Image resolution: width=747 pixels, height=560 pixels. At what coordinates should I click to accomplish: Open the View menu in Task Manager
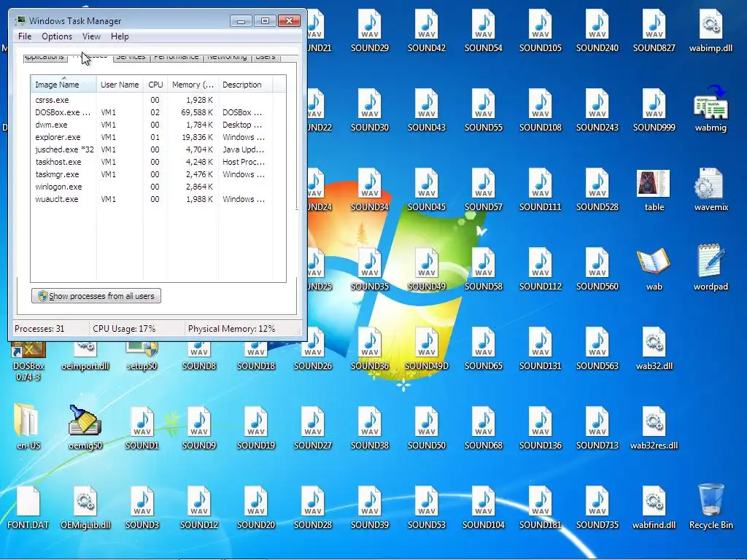coord(91,36)
